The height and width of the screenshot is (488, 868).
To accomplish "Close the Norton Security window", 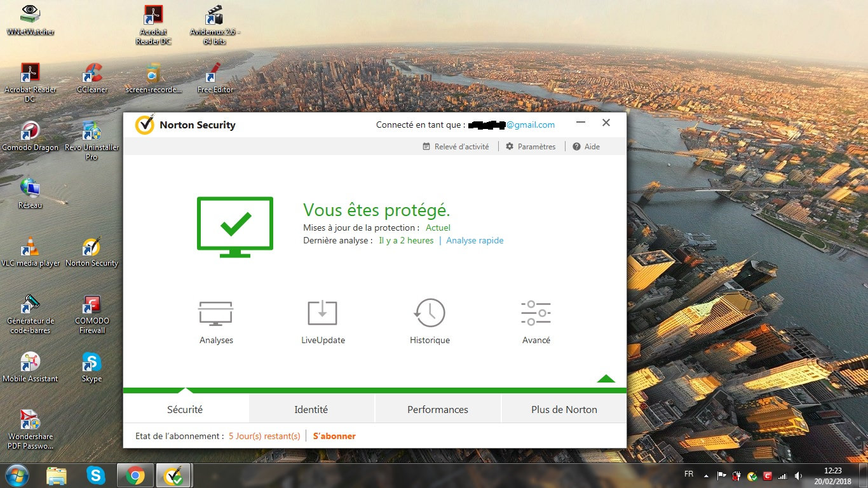I will (x=606, y=123).
